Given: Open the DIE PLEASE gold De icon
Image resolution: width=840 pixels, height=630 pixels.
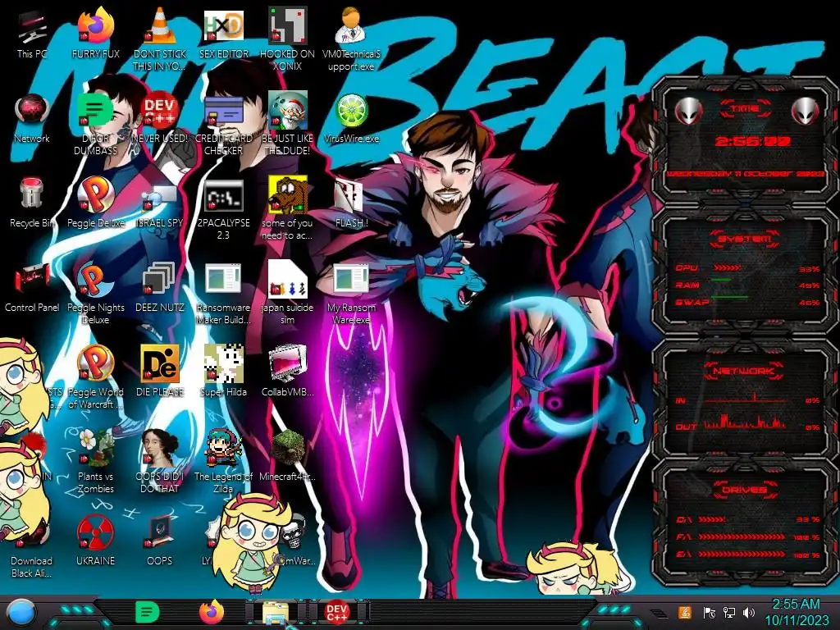Looking at the screenshot, I should [160, 364].
